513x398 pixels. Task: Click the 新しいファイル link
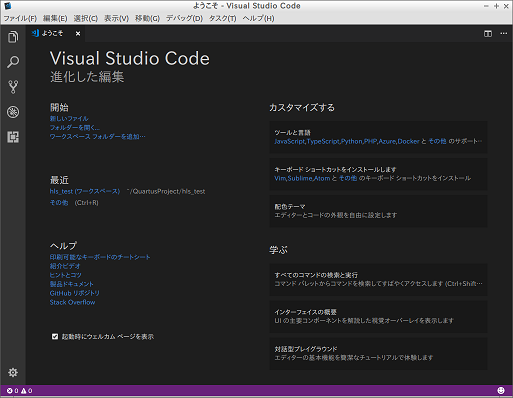(69, 118)
